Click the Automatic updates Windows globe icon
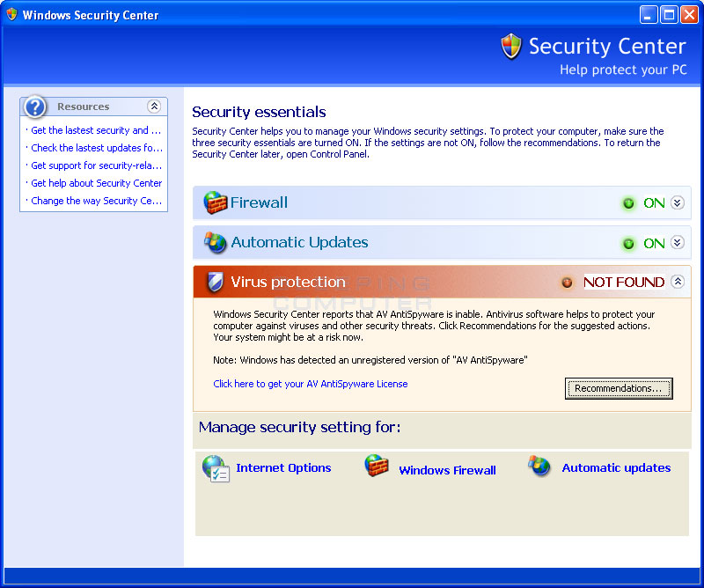 [539, 466]
